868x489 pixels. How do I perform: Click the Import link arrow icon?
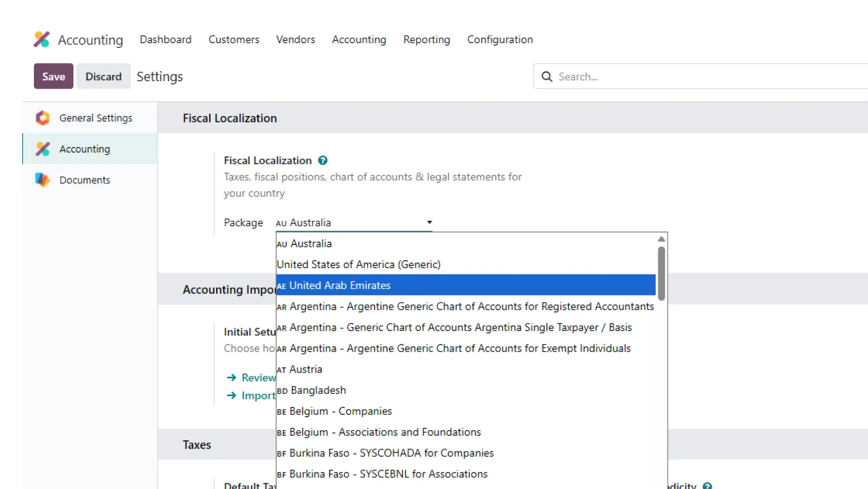point(231,395)
